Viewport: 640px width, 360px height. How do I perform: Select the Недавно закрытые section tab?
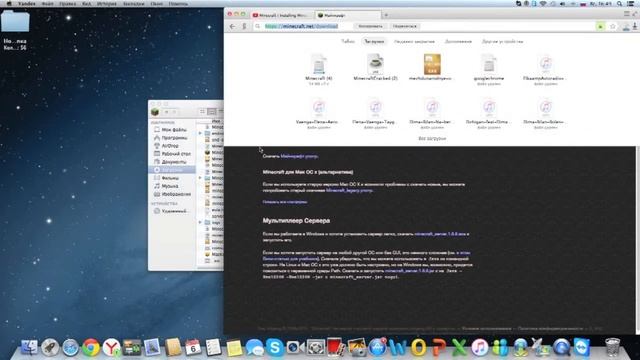click(x=414, y=41)
